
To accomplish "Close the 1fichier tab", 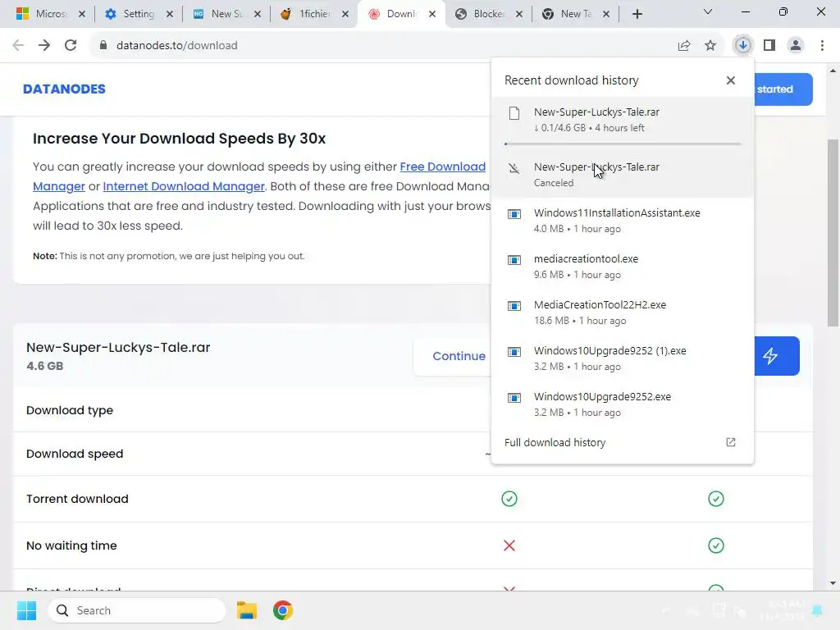I will pyautogui.click(x=345, y=14).
